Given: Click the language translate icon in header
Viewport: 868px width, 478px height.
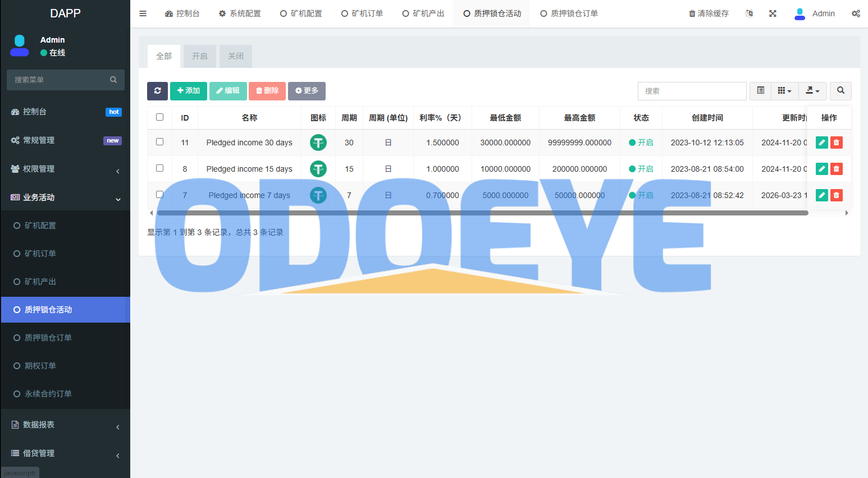Looking at the screenshot, I should [x=749, y=13].
